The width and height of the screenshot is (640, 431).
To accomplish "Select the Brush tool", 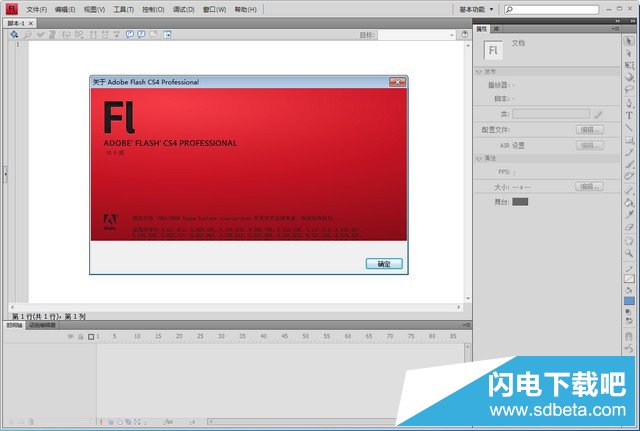I will 629,164.
